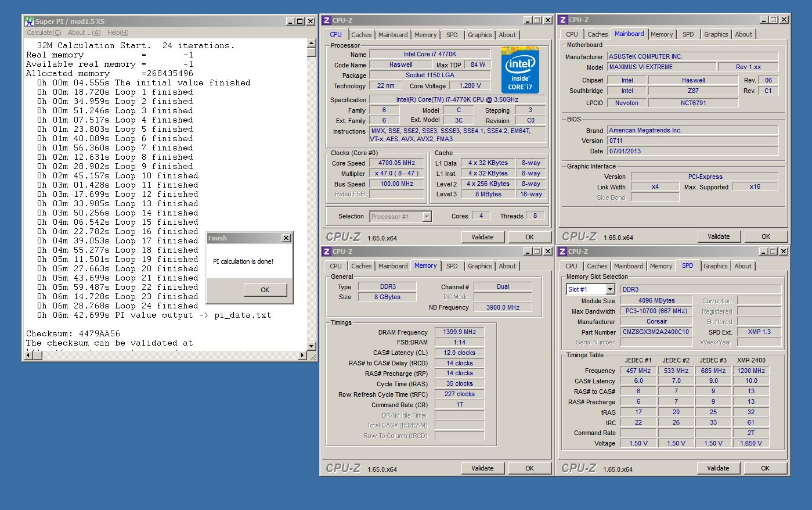812x510 pixels.
Task: Click CPU-Z icon in Mainboard window title
Action: coord(563,20)
